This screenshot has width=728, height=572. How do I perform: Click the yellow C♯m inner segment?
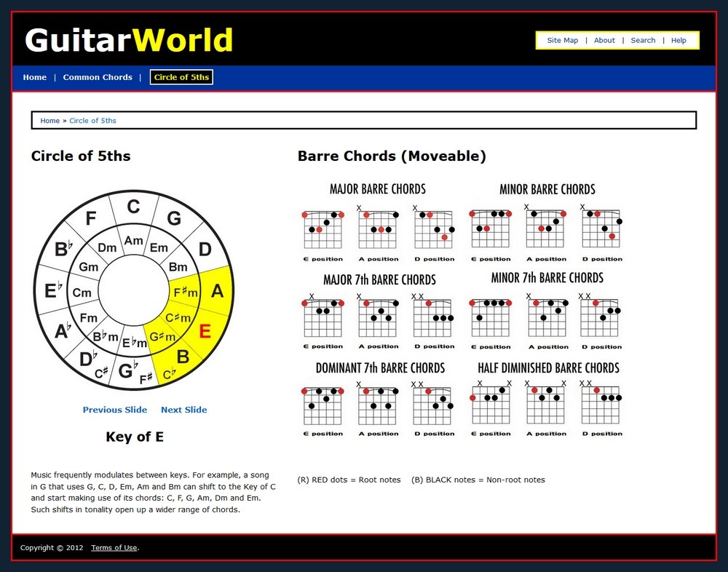pyautogui.click(x=178, y=317)
